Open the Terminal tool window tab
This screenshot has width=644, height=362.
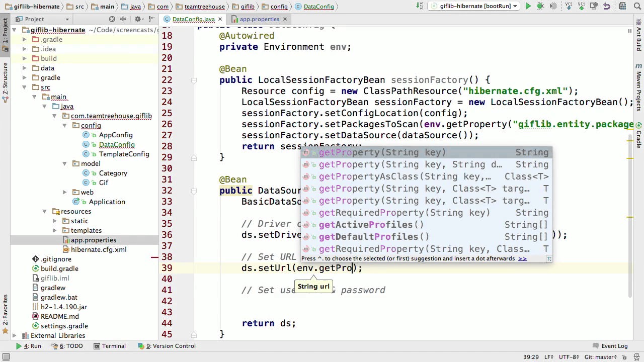point(110,346)
